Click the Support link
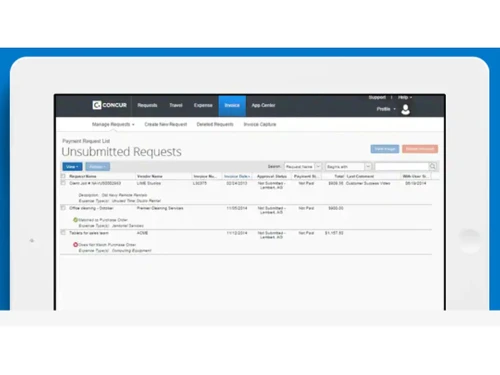Screen dimensions: 500x375 point(377,97)
